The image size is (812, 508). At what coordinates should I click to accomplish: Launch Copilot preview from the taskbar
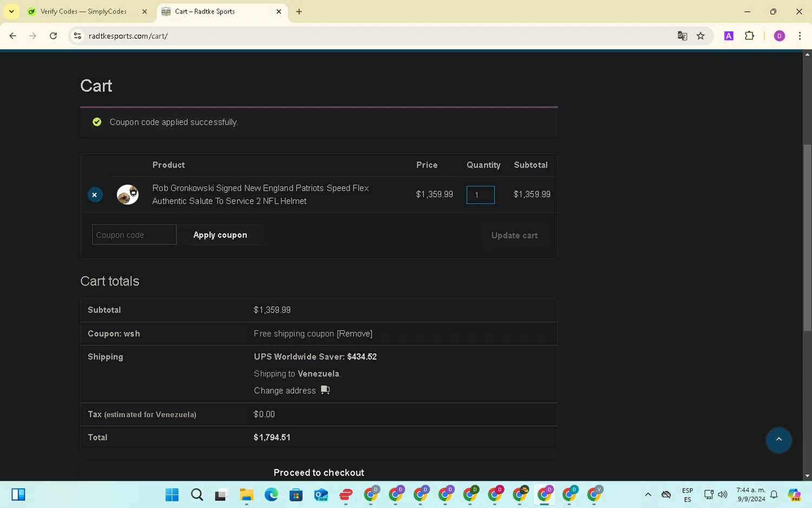pos(795,494)
